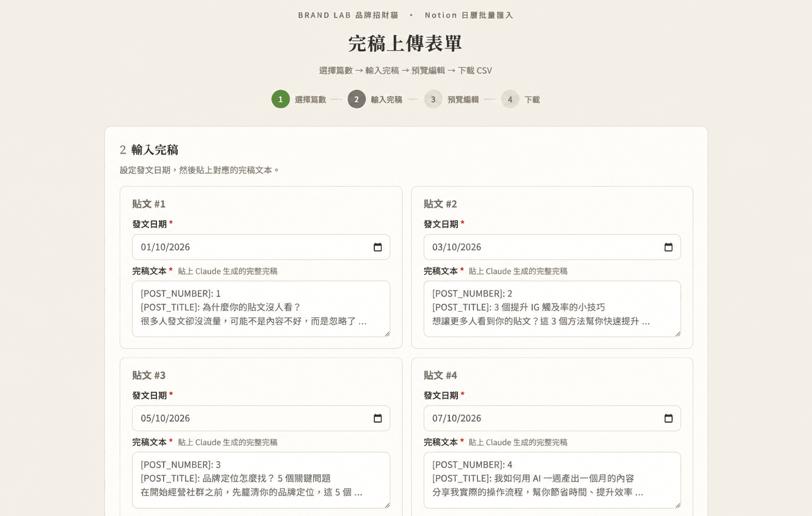Click step 3 預覽編輯 circle
The image size is (812, 516).
pyautogui.click(x=433, y=99)
